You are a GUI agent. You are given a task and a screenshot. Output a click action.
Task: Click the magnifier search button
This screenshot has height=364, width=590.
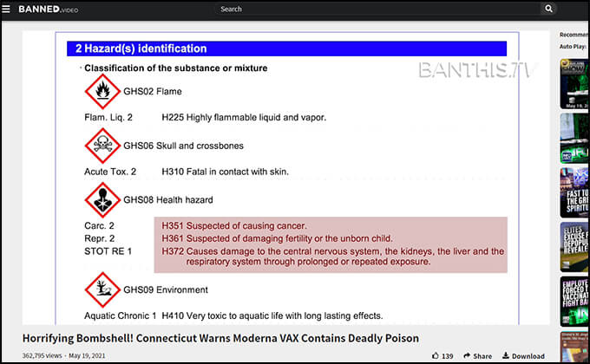[548, 9]
